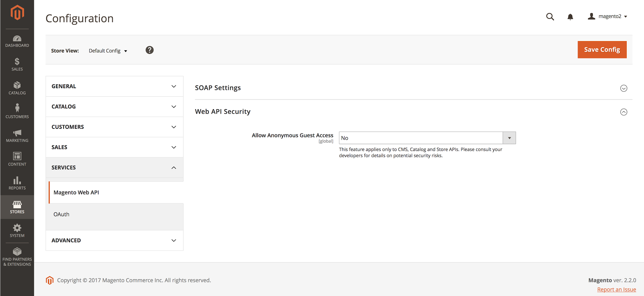Viewport: 644px width, 296px height.
Task: Open the Catalog sidebar menu
Action: tap(17, 88)
